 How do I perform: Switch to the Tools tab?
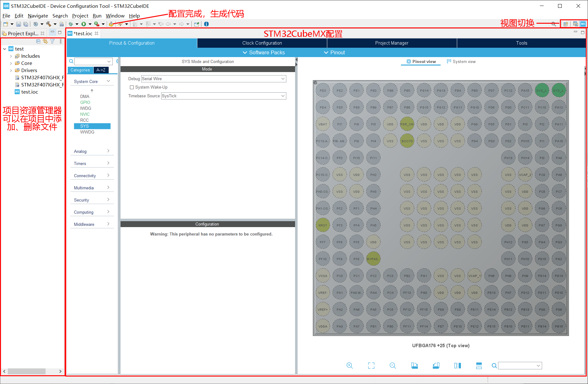521,43
